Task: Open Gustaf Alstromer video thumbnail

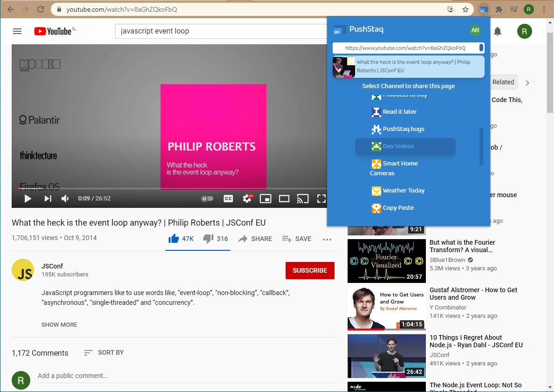Action: click(387, 308)
